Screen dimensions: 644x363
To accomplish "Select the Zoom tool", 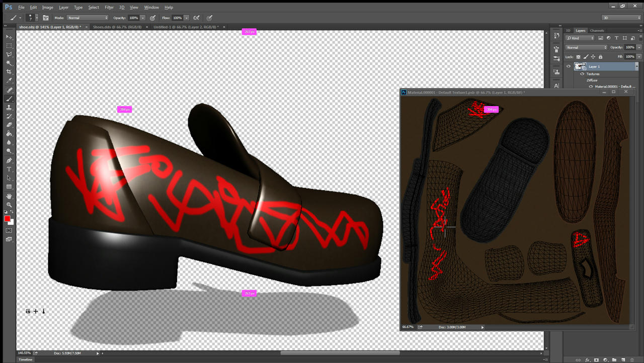I will coord(9,205).
